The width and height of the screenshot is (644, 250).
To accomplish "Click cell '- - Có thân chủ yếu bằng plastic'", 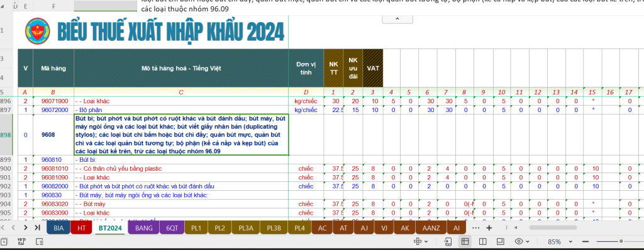I will click(181, 169).
